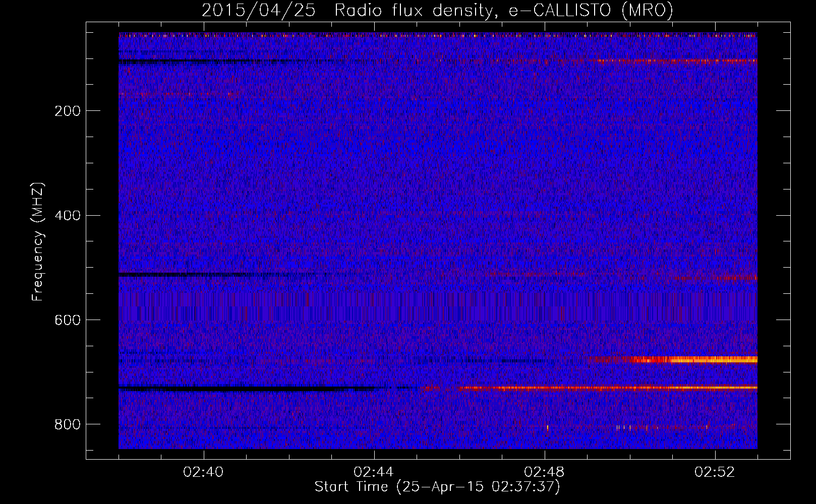Click the "600" frequency tick label

68,320
